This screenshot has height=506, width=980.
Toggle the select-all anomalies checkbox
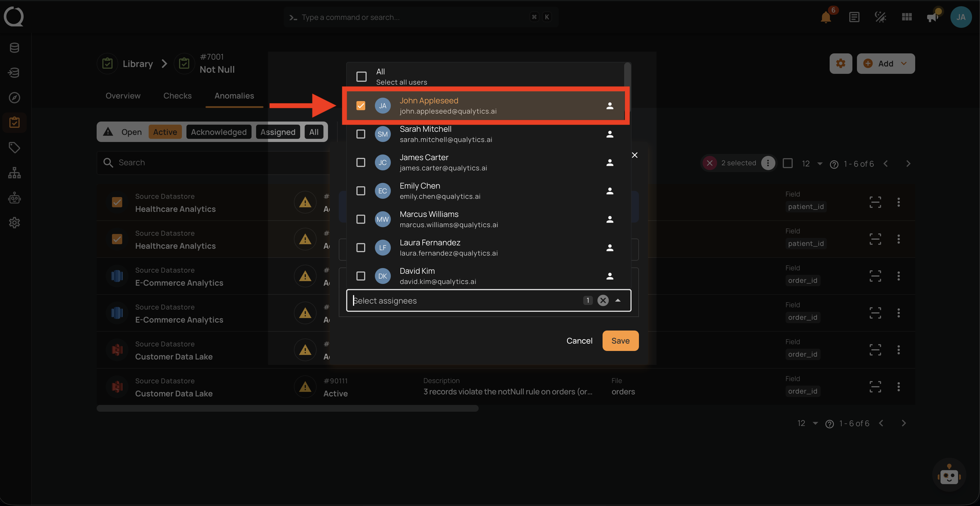[x=788, y=163]
